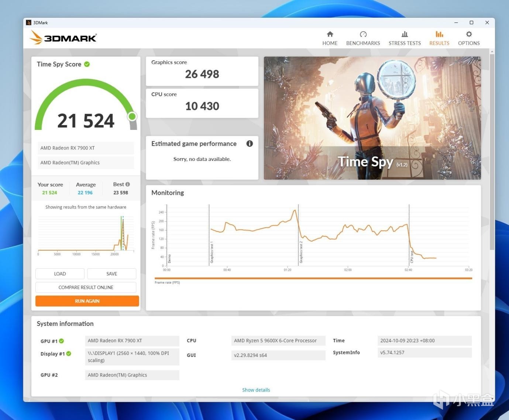The image size is (509, 420).
Task: Click the Graphics test 1 marker in chart
Action: coord(211,253)
